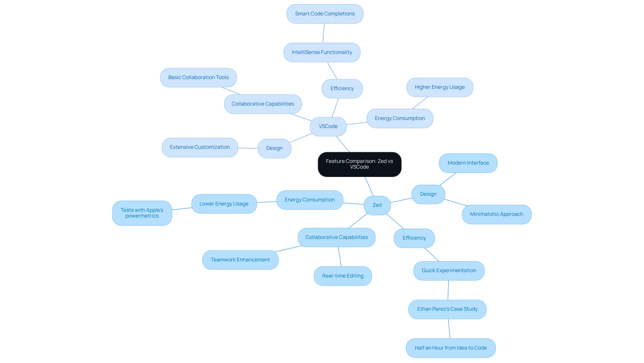Toggle visibility of Minimalistic Approach node
The image size is (644, 363).
pos(496,214)
